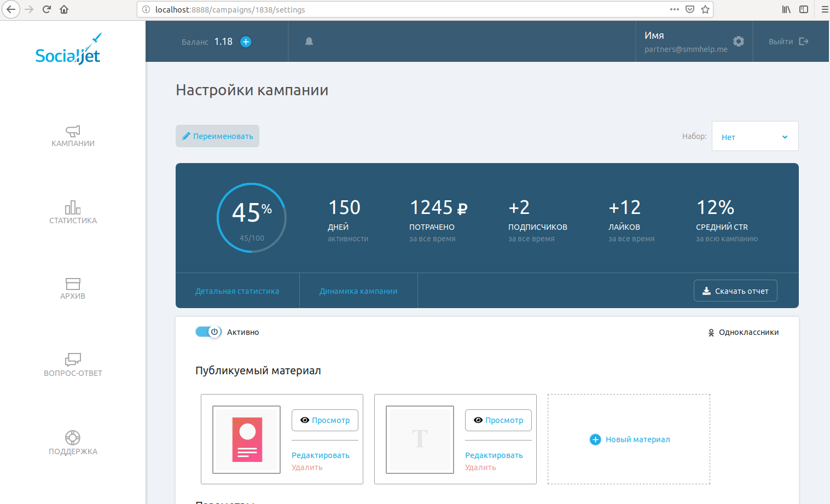Open account settings via the gear icon
This screenshot has height=504, width=830.
click(739, 41)
